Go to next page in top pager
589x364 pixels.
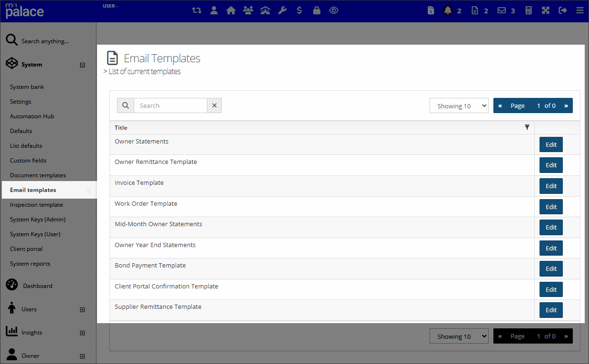click(566, 105)
